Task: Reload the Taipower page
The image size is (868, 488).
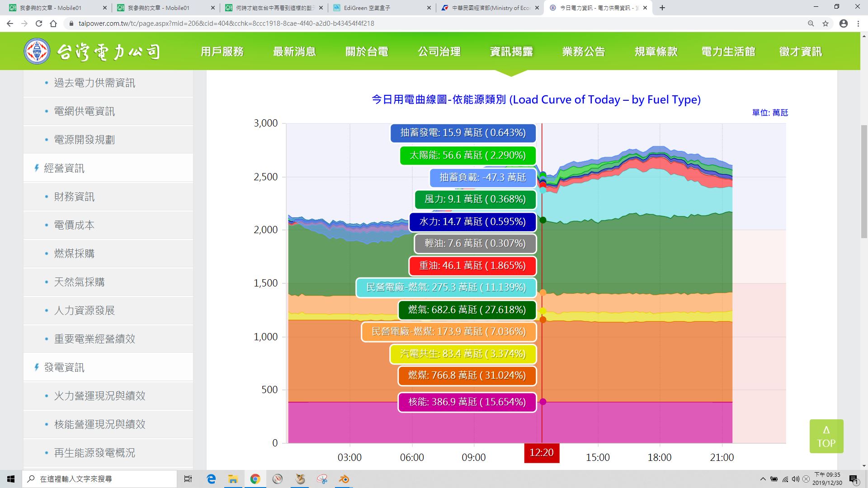Action: point(39,23)
